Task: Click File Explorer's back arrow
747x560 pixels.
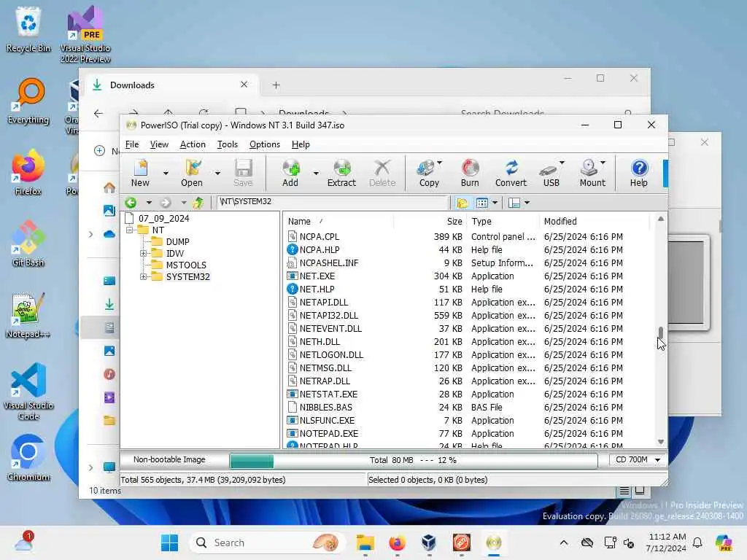Action: pyautogui.click(x=98, y=113)
